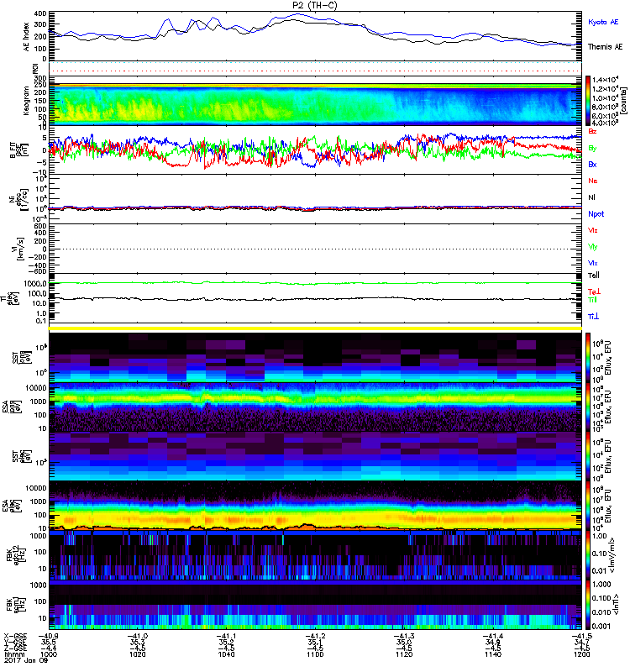
Task: Click the ESA electrons Eflux color bar
Action: click(x=588, y=506)
